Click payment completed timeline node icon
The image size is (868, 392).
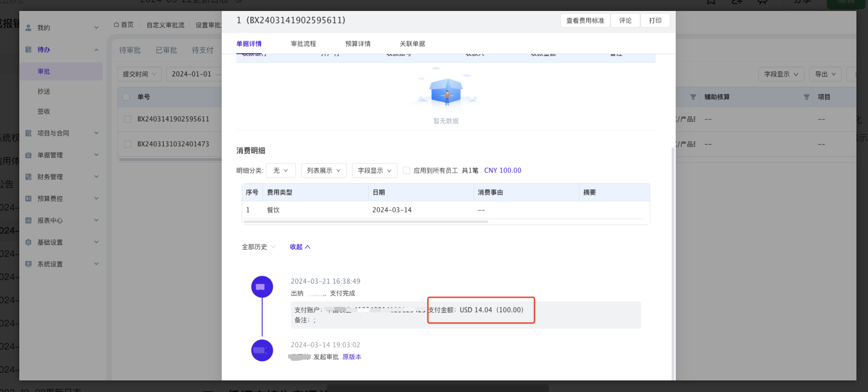(x=262, y=287)
